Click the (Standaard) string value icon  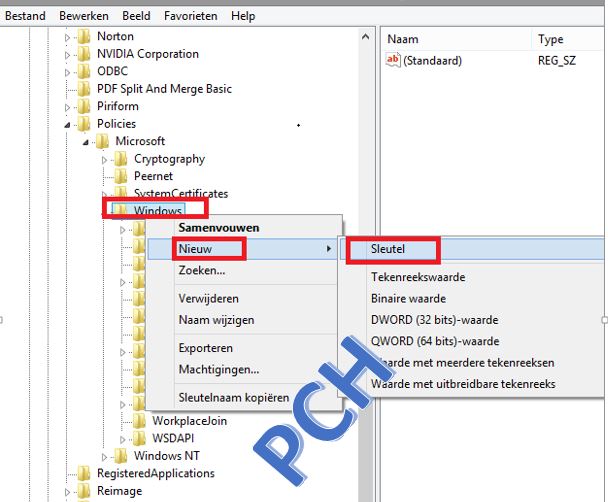[x=393, y=60]
